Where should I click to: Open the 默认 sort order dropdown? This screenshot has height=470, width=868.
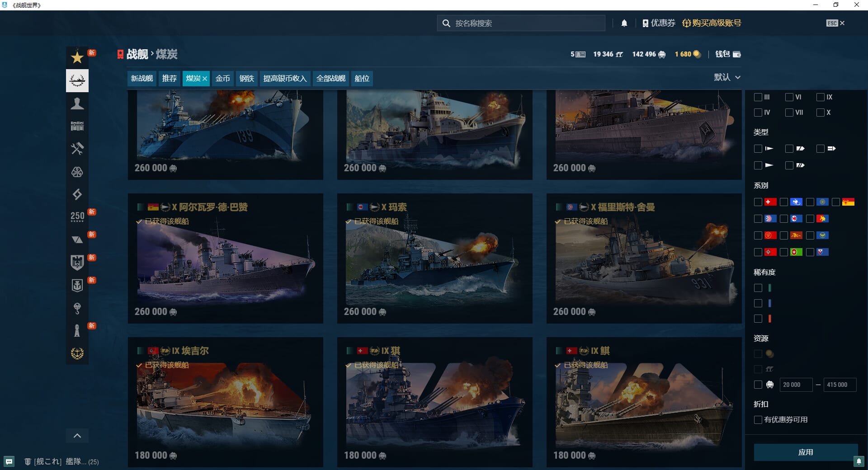727,77
